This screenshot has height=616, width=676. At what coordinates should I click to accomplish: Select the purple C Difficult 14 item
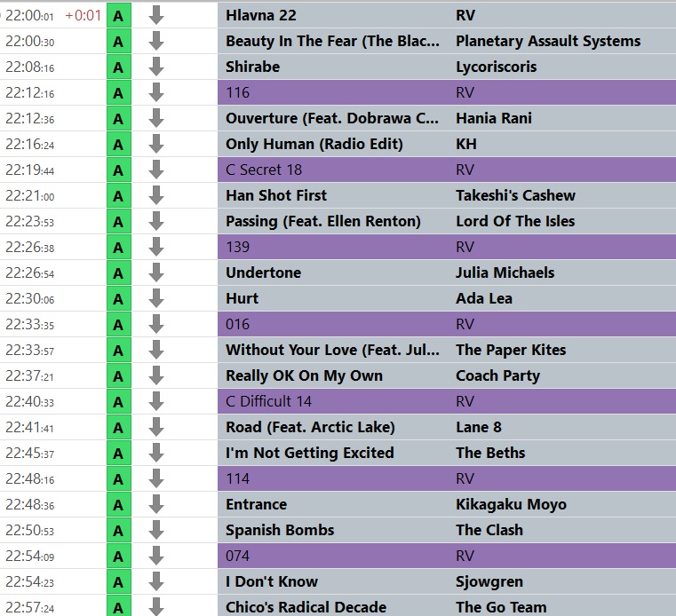point(447,401)
